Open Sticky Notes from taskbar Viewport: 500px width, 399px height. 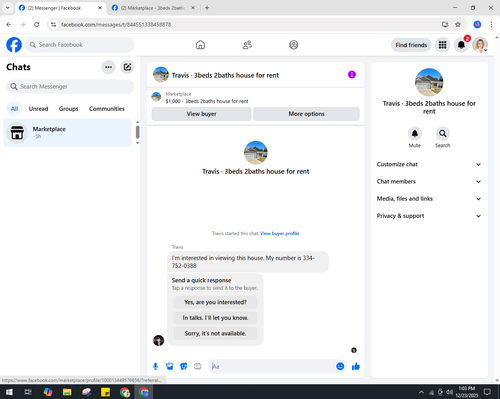click(x=105, y=392)
